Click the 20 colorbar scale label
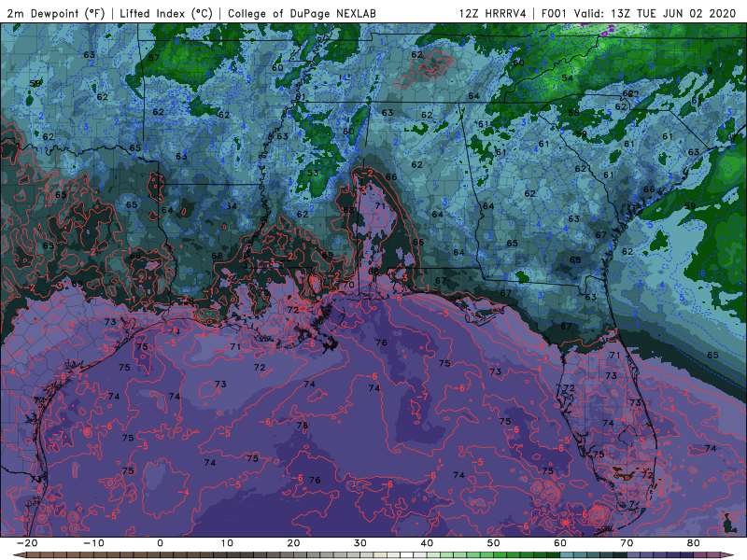The width and height of the screenshot is (747, 560). [x=293, y=543]
